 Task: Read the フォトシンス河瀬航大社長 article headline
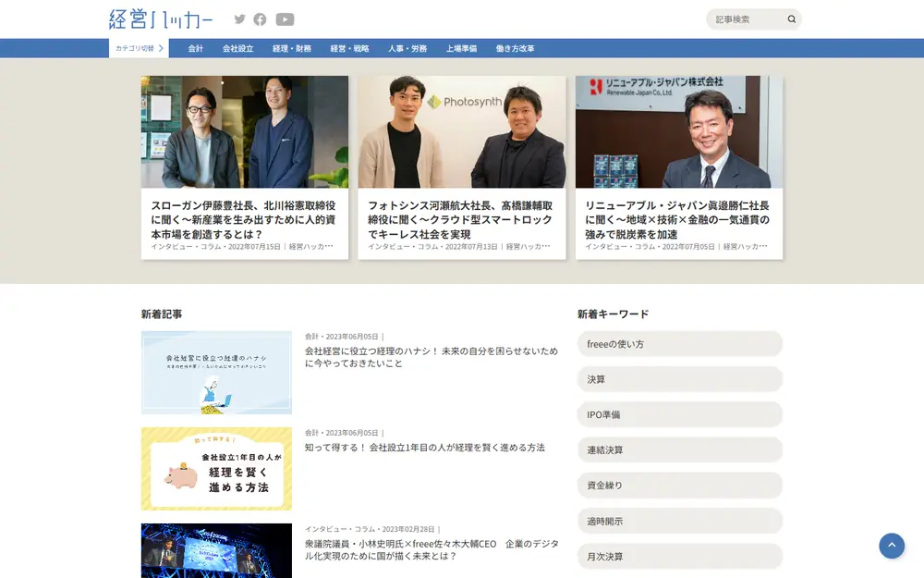tap(460, 219)
